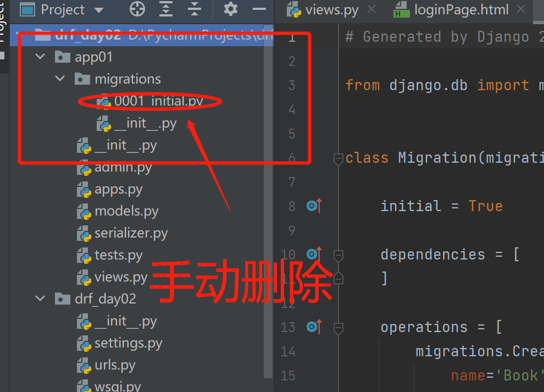Screen dimensions: 544x392
Task: Click 'operations' on line 13
Action: 424,327
